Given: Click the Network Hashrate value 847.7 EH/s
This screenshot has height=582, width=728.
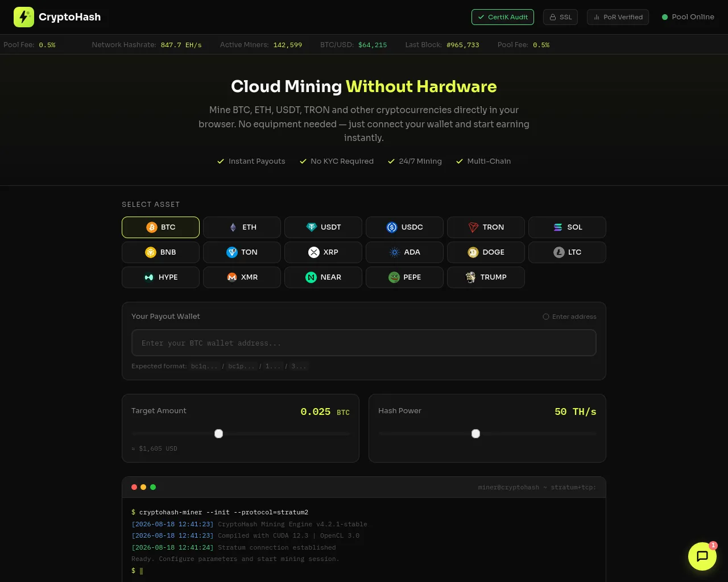Looking at the screenshot, I should tap(181, 45).
